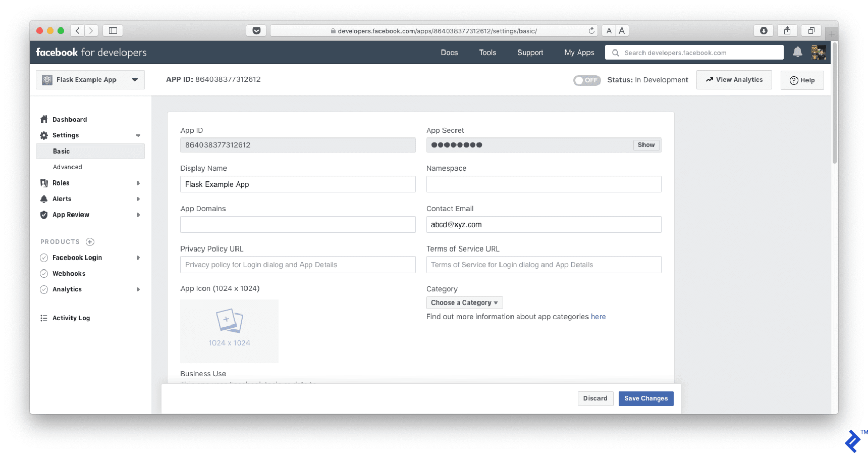Screen dimensions: 868x453
Task: Open the Safari downloads icon
Action: click(x=764, y=31)
